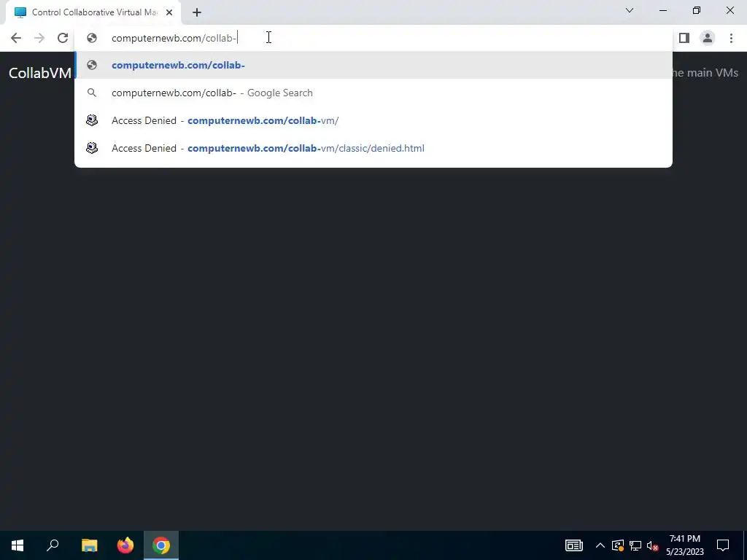Click the magnifier icon in the Google Search suggestion

tap(92, 93)
